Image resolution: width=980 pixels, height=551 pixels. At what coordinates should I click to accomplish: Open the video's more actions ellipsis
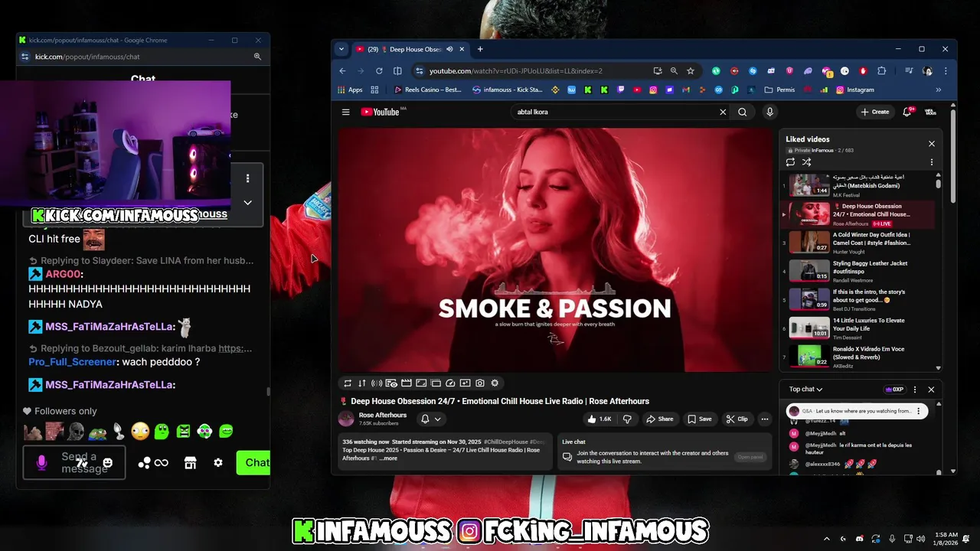pos(764,419)
